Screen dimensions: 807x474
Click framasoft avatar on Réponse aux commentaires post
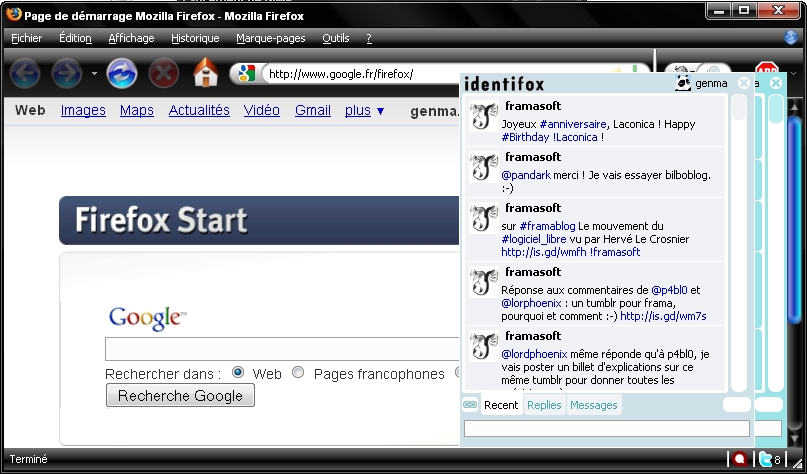pyautogui.click(x=484, y=282)
